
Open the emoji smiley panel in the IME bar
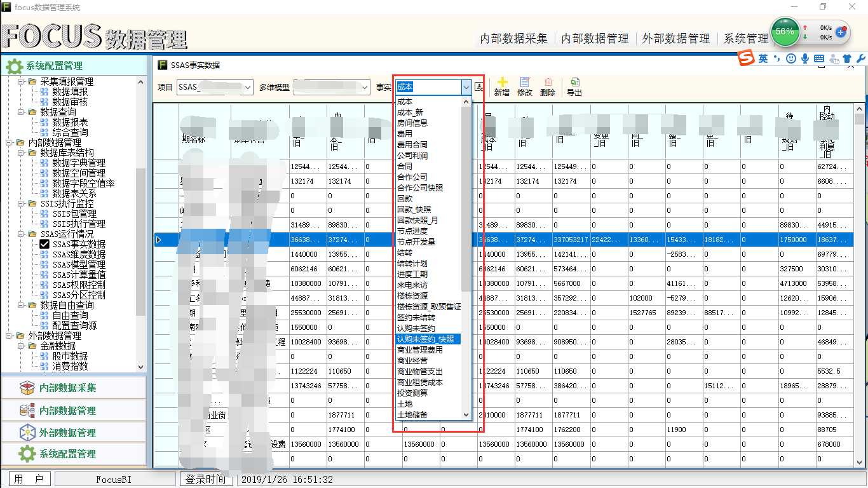click(791, 58)
